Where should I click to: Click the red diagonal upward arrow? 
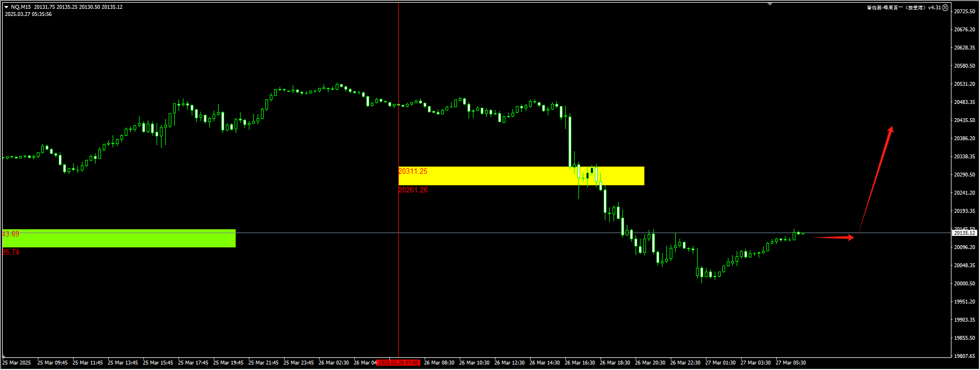876,177
